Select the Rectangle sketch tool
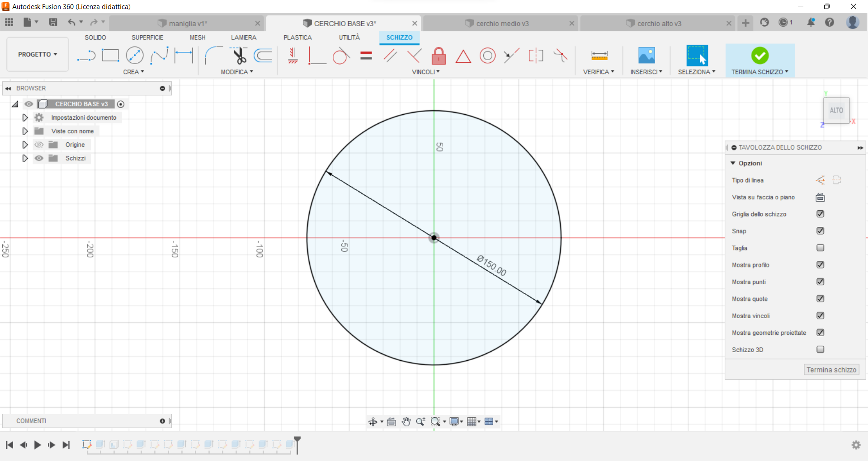 110,55
